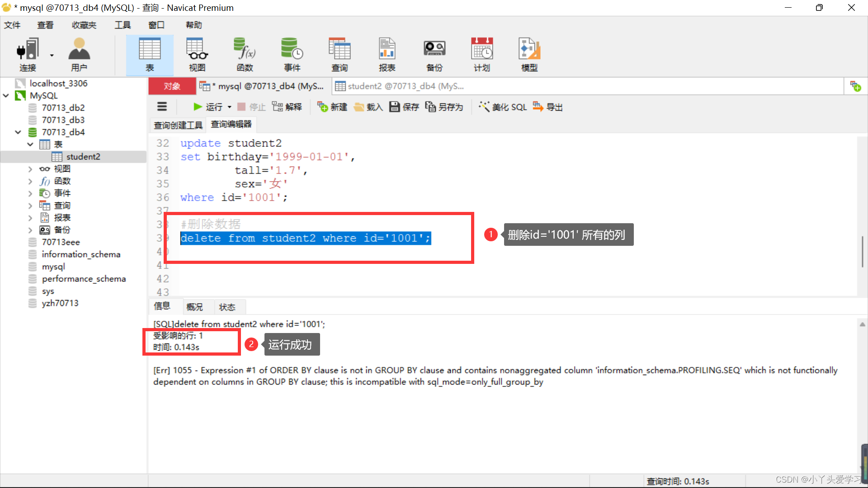The height and width of the screenshot is (488, 868).
Task: Expand the 视图 tree node
Action: pos(30,169)
